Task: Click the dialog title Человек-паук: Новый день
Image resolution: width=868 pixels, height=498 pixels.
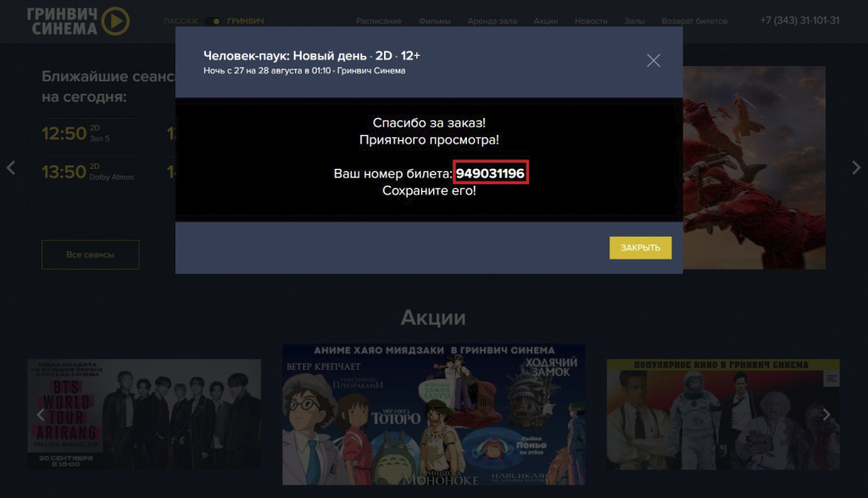Action: click(285, 56)
